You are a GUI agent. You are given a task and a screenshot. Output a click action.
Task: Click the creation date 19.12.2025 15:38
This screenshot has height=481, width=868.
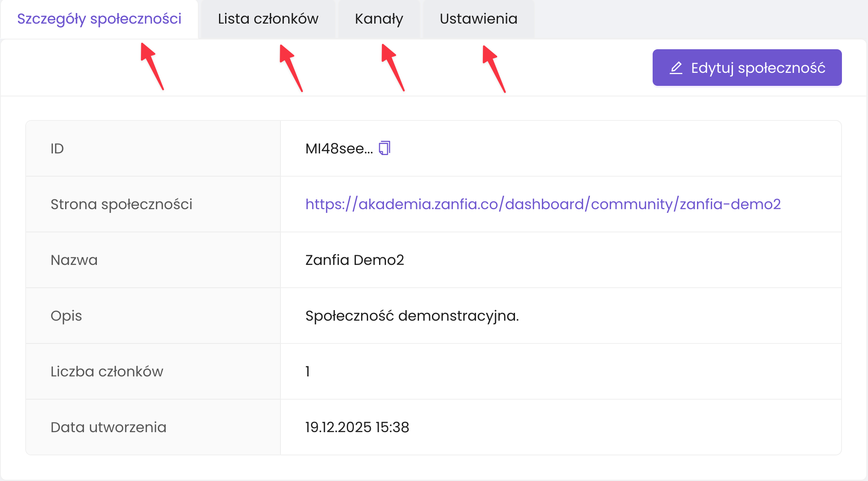357,427
